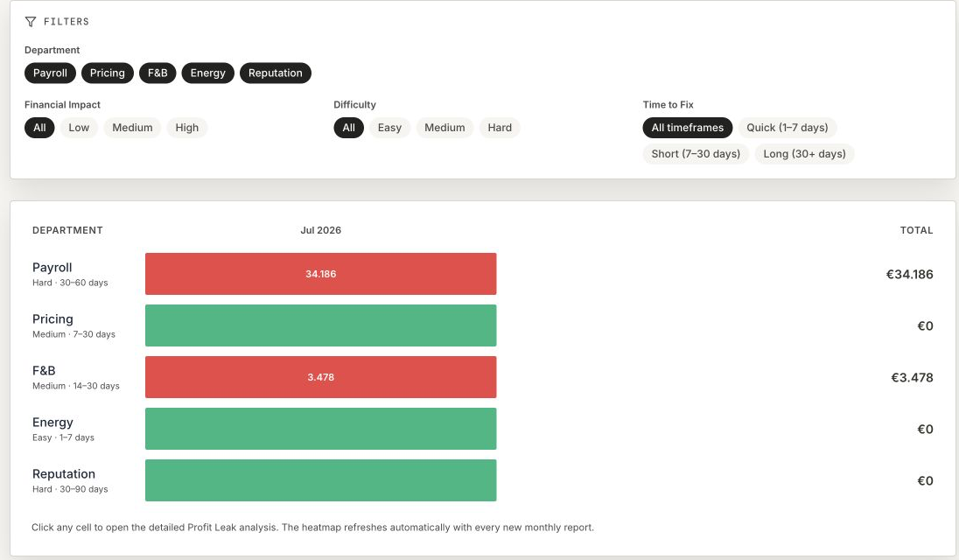The height and width of the screenshot is (560, 959).
Task: Click the DEPARTMENT column header
Action: click(x=67, y=230)
